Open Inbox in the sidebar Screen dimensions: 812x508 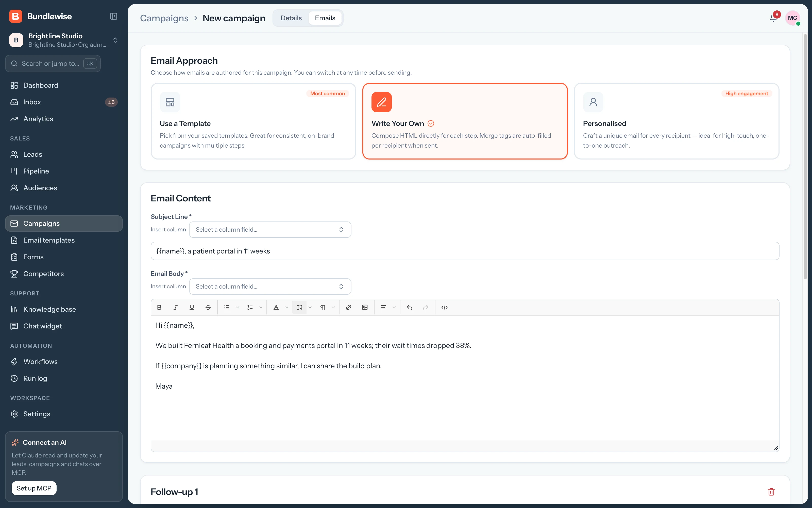[64, 102]
